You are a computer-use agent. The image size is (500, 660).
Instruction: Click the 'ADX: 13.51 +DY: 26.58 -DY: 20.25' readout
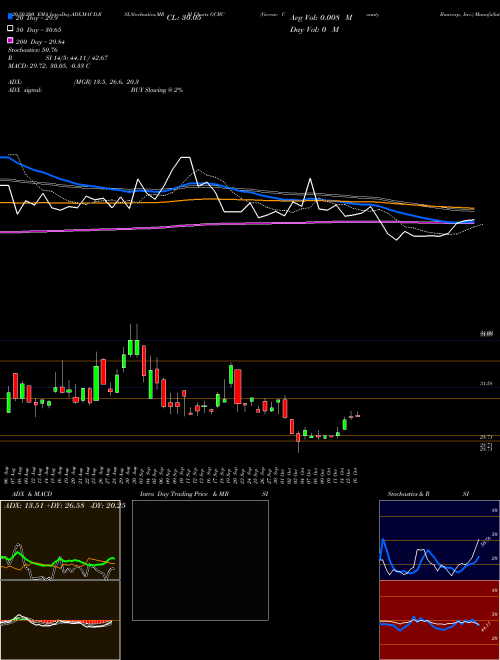click(x=64, y=506)
